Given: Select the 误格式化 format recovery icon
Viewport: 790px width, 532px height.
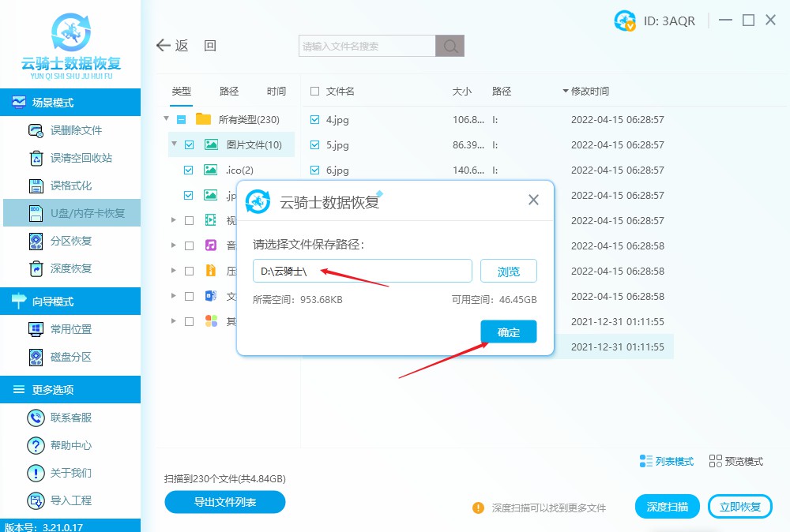Looking at the screenshot, I should point(36,185).
